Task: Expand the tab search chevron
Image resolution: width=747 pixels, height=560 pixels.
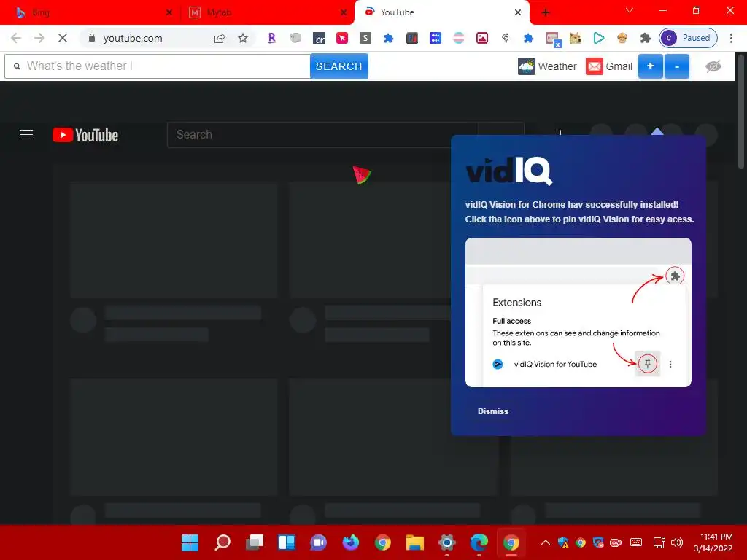Action: [630, 10]
